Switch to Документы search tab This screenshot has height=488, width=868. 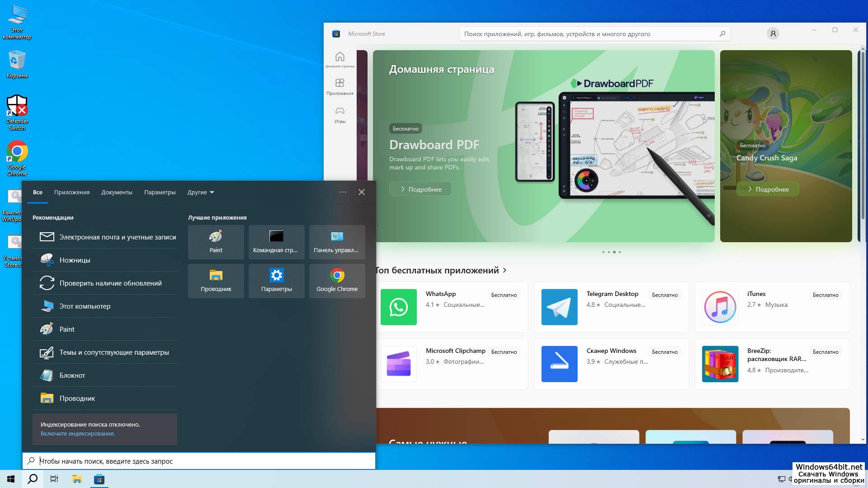coord(117,192)
